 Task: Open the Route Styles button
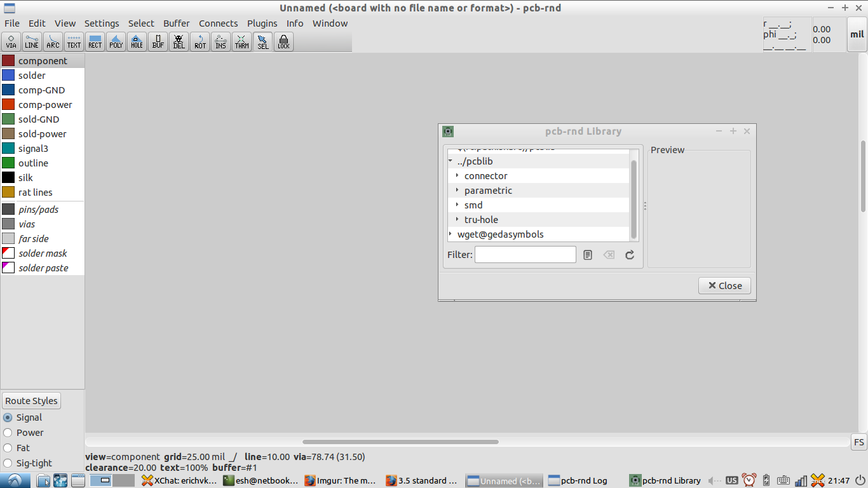(x=31, y=401)
